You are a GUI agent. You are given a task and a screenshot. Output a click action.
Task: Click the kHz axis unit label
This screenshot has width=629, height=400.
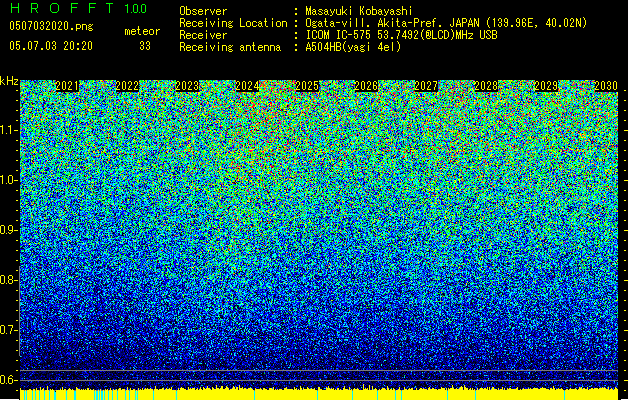coord(9,81)
